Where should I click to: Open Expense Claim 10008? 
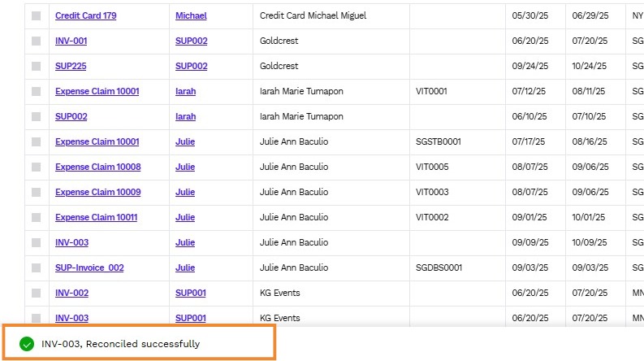[x=97, y=167]
